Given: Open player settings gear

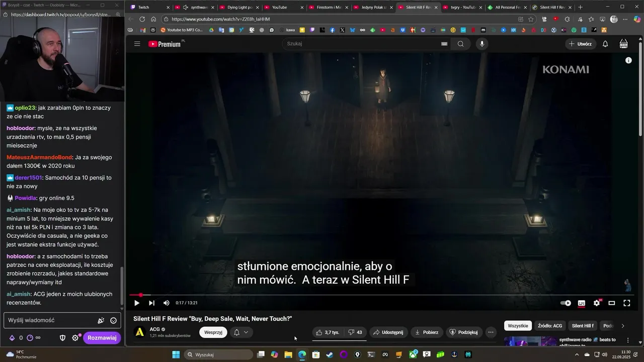Looking at the screenshot, I should (597, 303).
